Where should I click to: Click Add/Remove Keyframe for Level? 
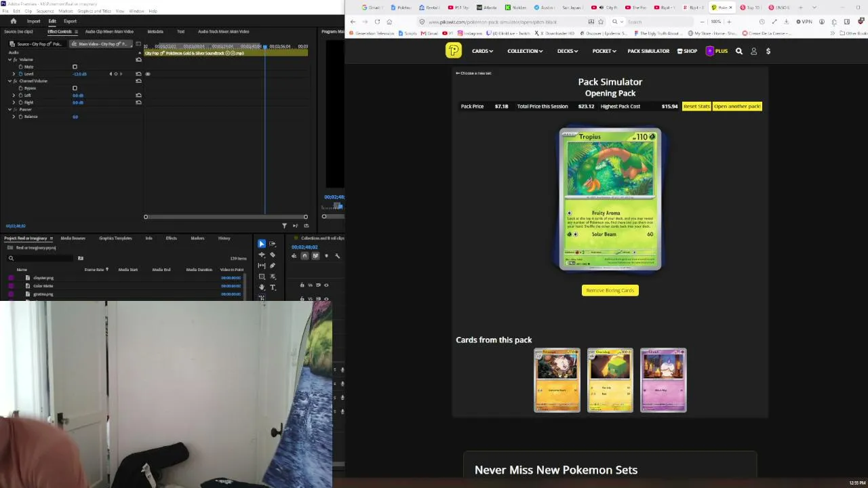click(x=115, y=74)
